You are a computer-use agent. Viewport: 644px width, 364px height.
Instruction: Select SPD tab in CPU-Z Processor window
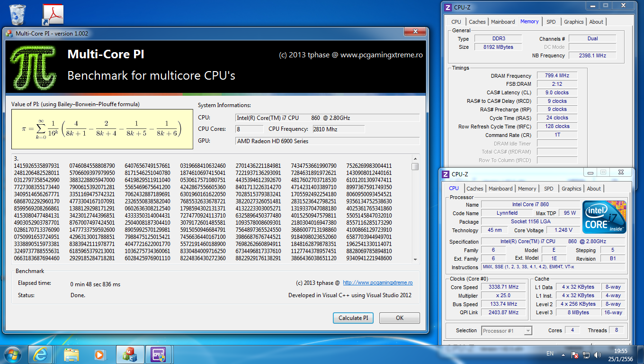(548, 189)
